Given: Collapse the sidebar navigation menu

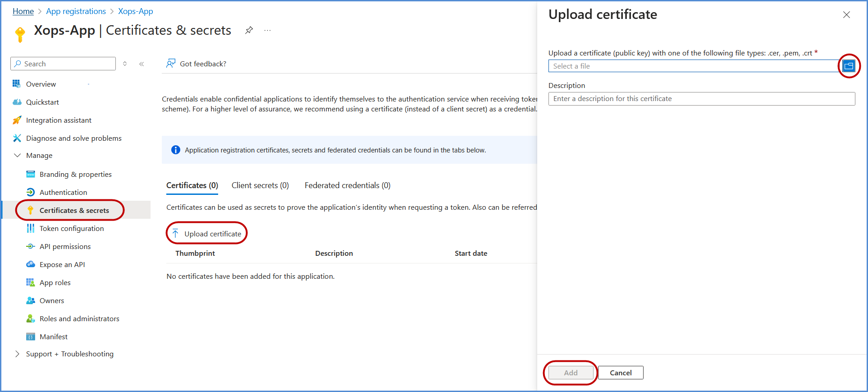Looking at the screenshot, I should point(142,64).
